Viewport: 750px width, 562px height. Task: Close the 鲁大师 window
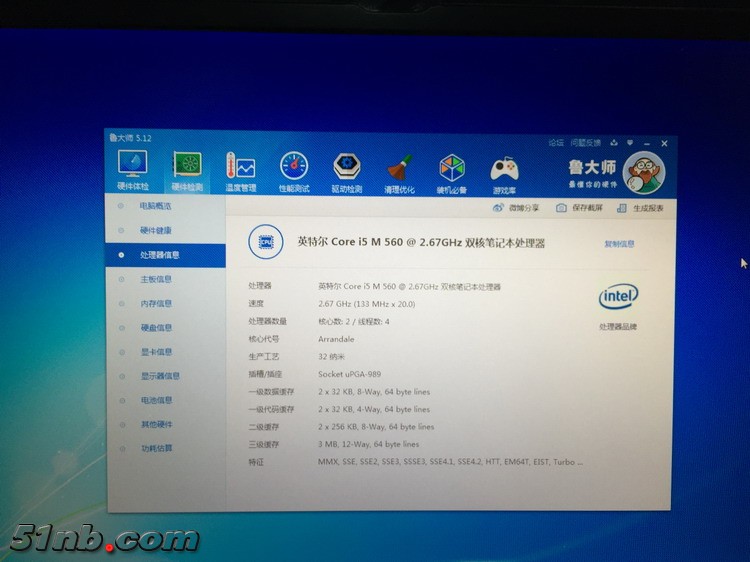point(664,143)
